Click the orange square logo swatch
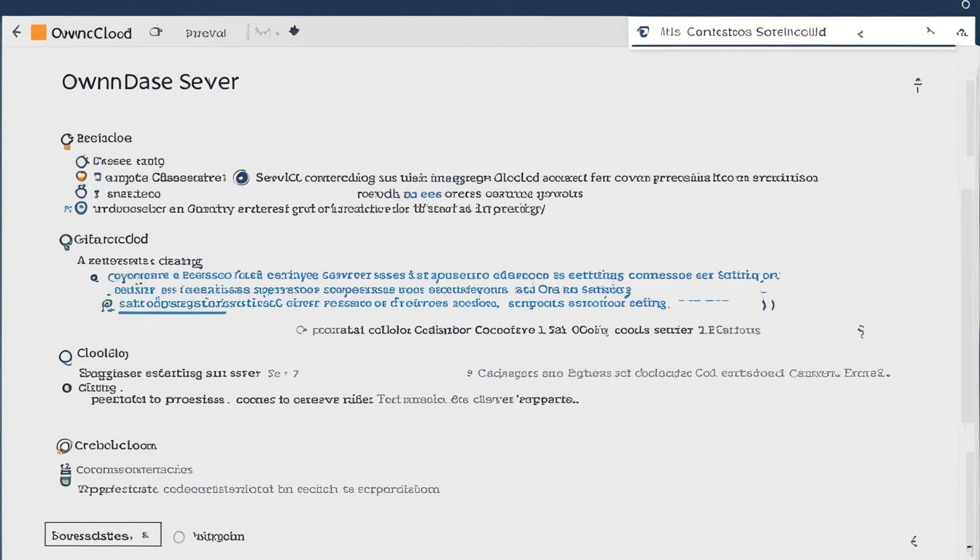 coord(40,31)
